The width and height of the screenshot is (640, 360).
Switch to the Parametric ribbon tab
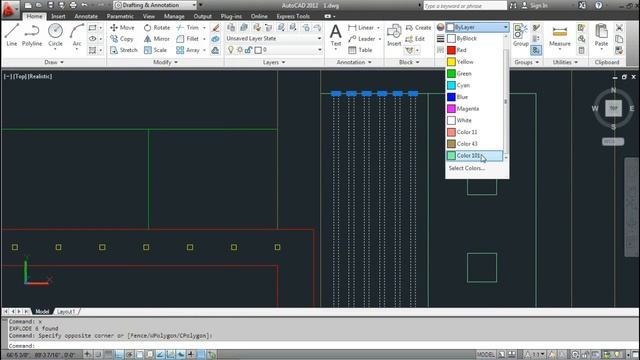120,16
